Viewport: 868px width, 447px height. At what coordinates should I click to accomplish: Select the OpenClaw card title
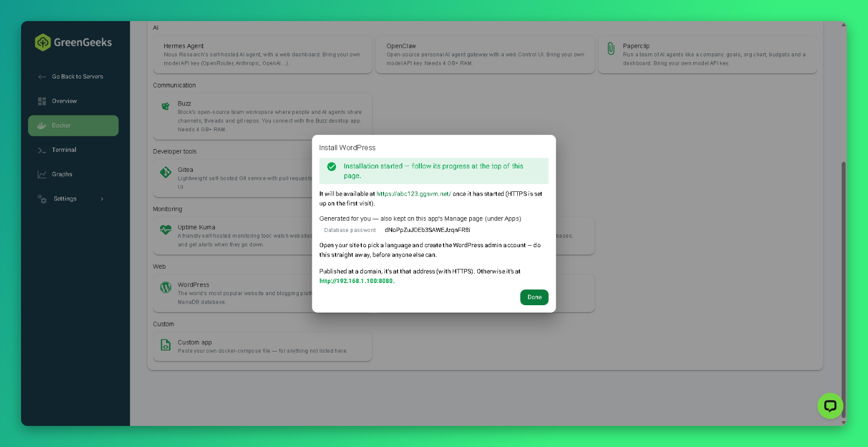401,46
